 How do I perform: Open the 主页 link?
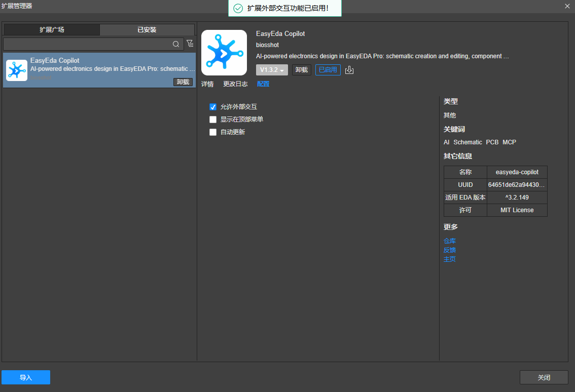click(450, 259)
